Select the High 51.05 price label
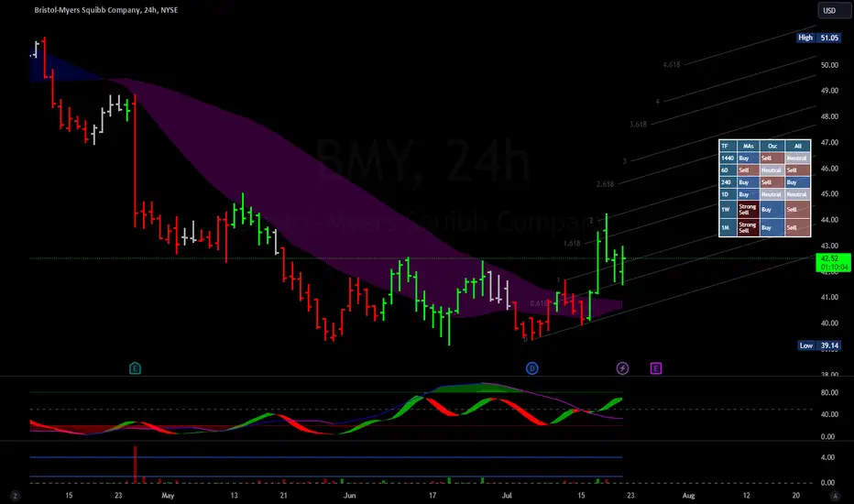 817,38
